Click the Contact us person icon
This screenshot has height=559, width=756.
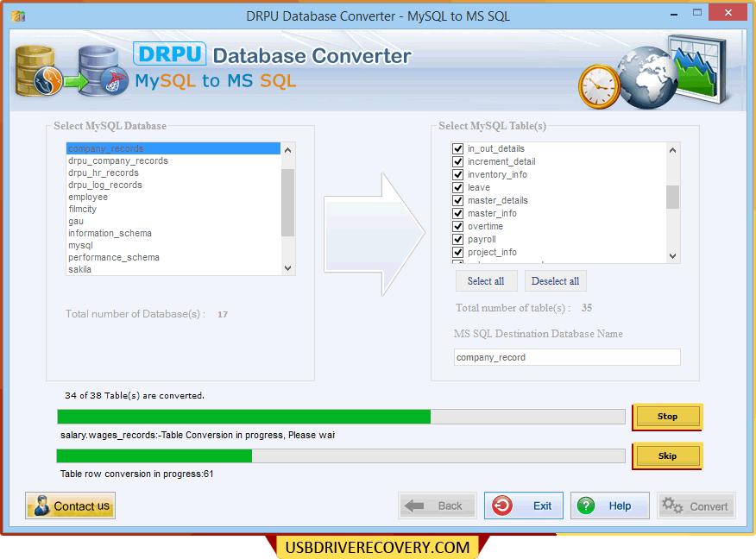click(x=41, y=506)
